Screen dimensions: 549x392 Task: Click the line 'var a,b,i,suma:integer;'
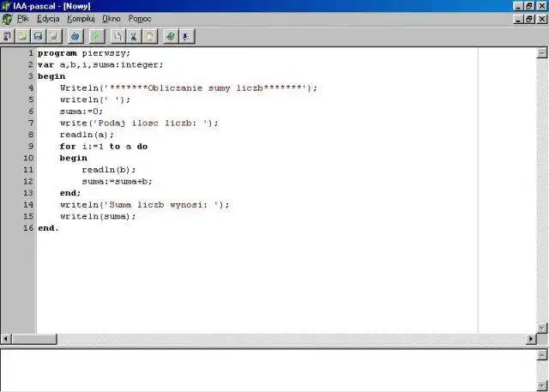pos(100,64)
